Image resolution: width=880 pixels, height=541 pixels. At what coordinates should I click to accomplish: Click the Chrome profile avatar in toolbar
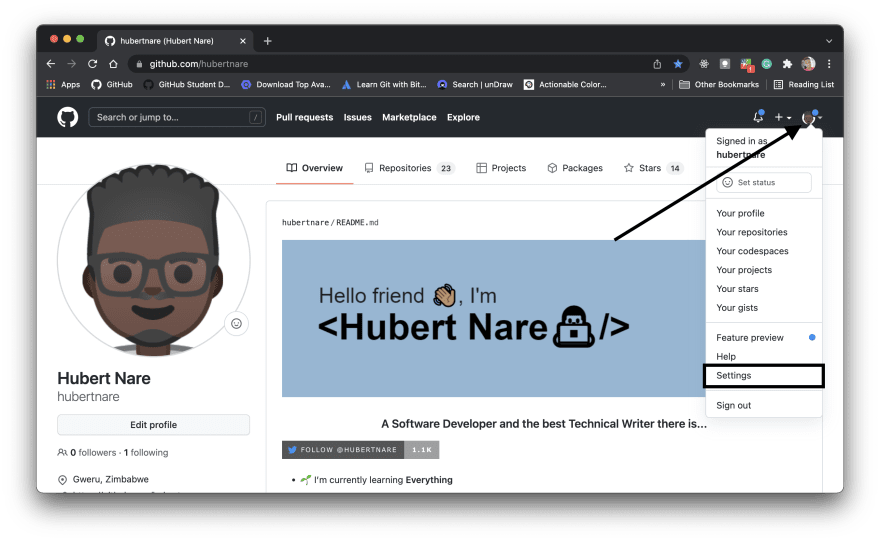808,64
